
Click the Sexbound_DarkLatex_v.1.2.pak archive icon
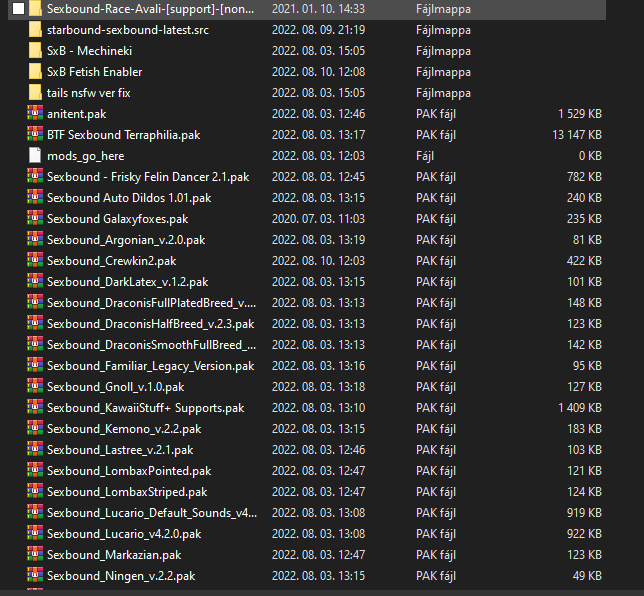pos(35,281)
